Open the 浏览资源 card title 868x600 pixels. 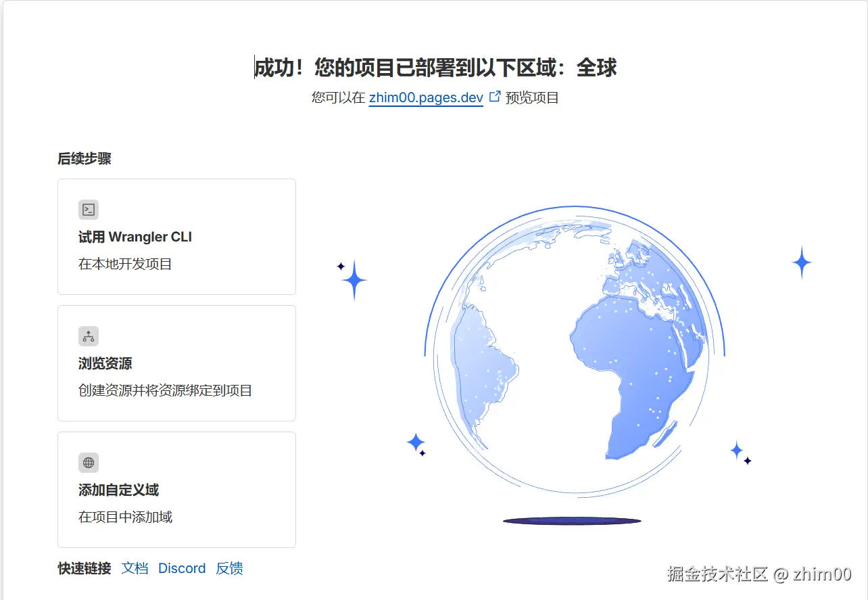pyautogui.click(x=105, y=363)
